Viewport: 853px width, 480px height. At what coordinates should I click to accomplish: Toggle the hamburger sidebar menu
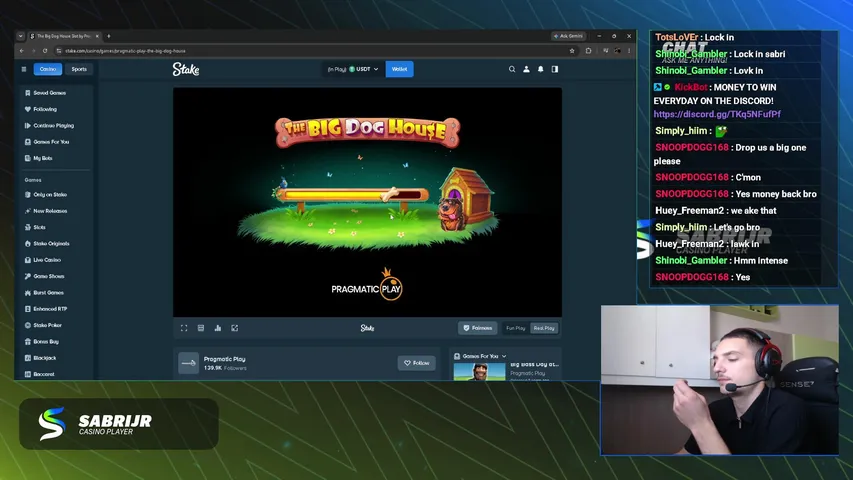tap(23, 69)
